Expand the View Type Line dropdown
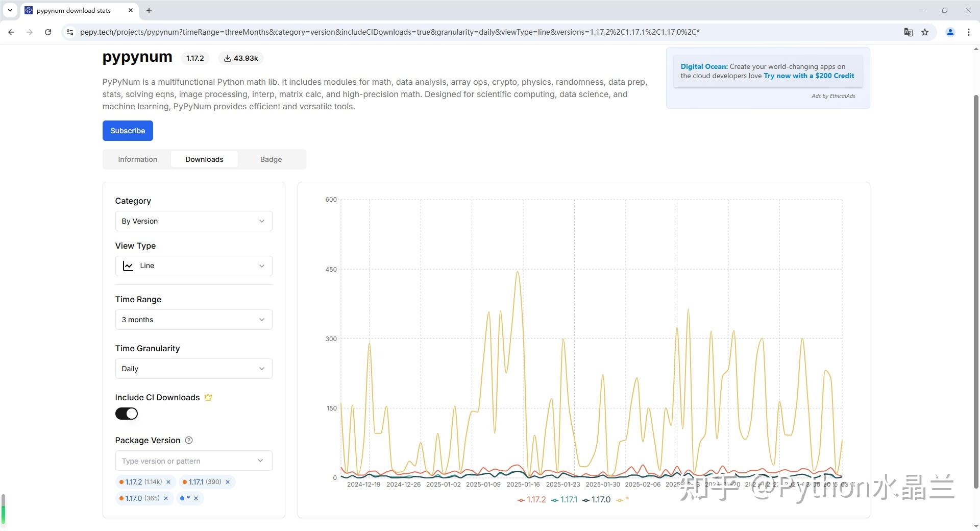This screenshot has width=980, height=531. click(193, 266)
